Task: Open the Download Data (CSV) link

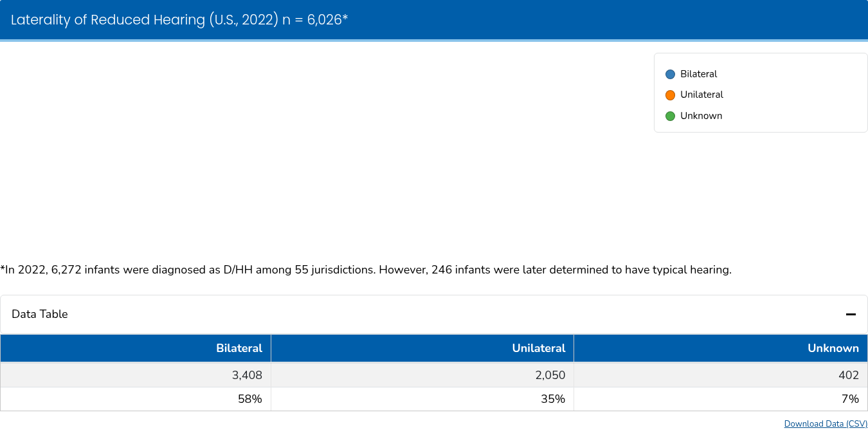Action: (x=826, y=423)
